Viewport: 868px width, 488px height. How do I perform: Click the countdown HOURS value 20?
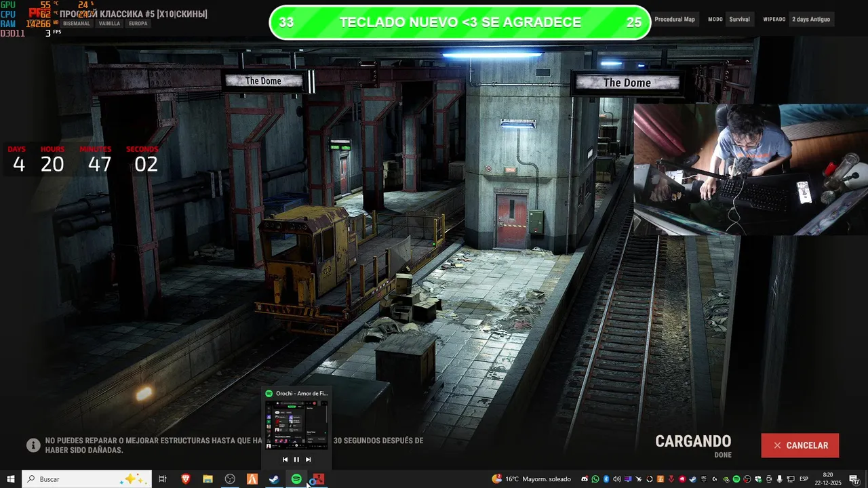[52, 164]
